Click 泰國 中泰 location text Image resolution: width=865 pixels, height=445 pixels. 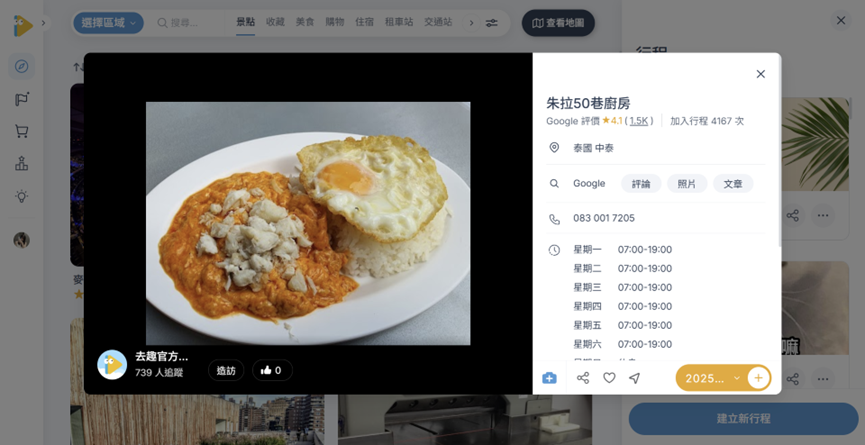[593, 148]
